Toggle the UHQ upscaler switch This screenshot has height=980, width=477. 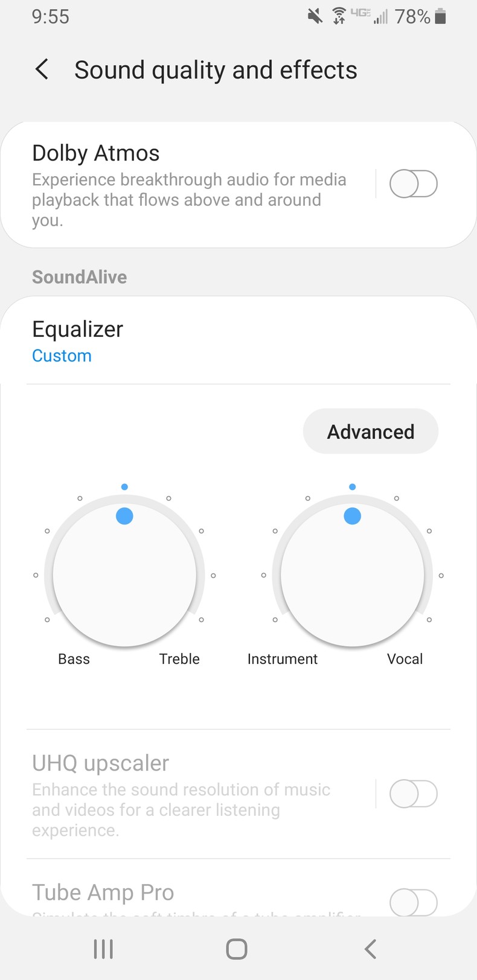[x=413, y=794]
